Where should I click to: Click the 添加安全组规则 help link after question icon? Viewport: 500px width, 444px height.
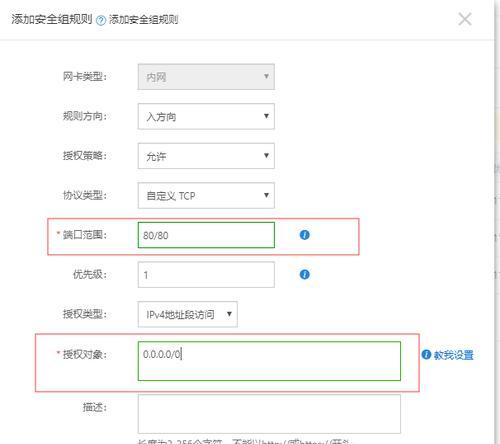144,20
